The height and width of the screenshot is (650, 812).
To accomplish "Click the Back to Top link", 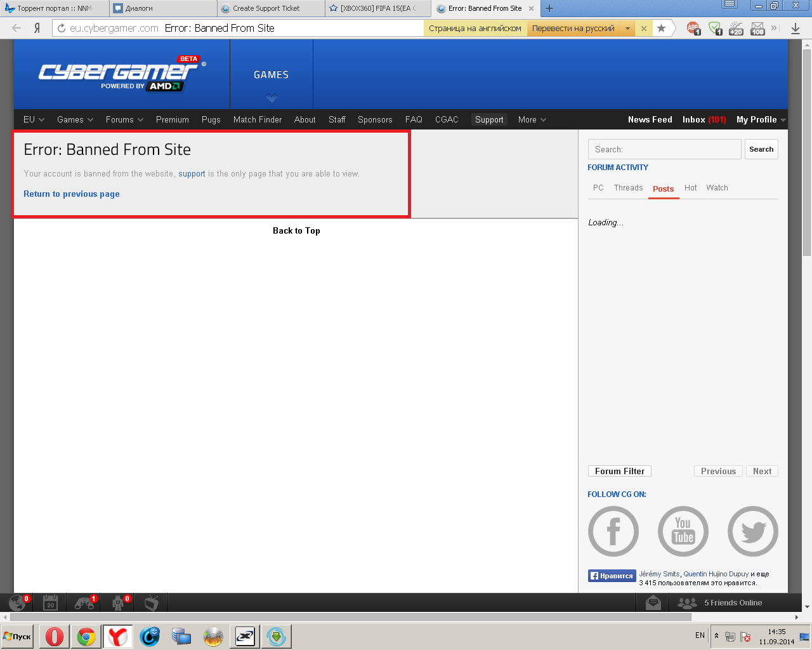I will (296, 231).
